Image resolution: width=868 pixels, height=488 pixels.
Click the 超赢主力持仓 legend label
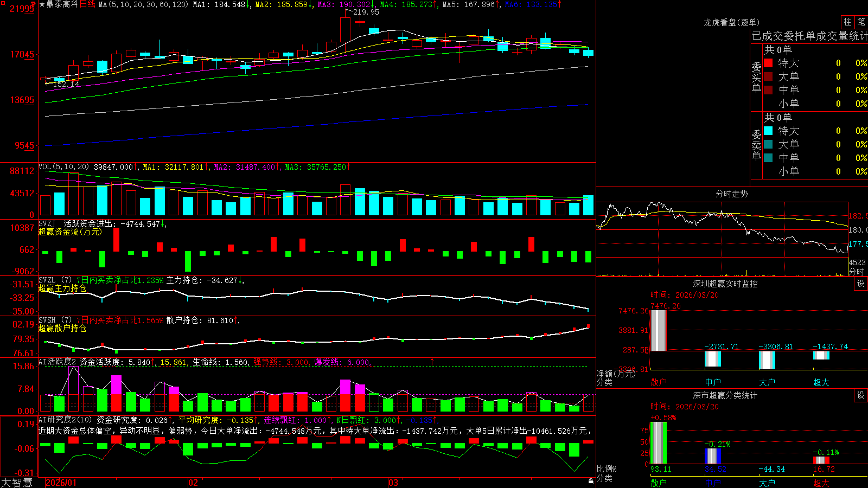62,288
